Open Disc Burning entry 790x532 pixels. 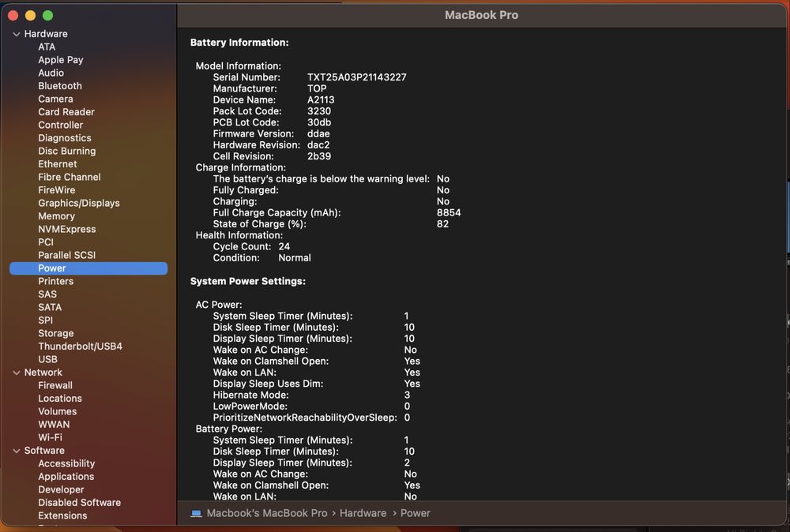[x=66, y=151]
